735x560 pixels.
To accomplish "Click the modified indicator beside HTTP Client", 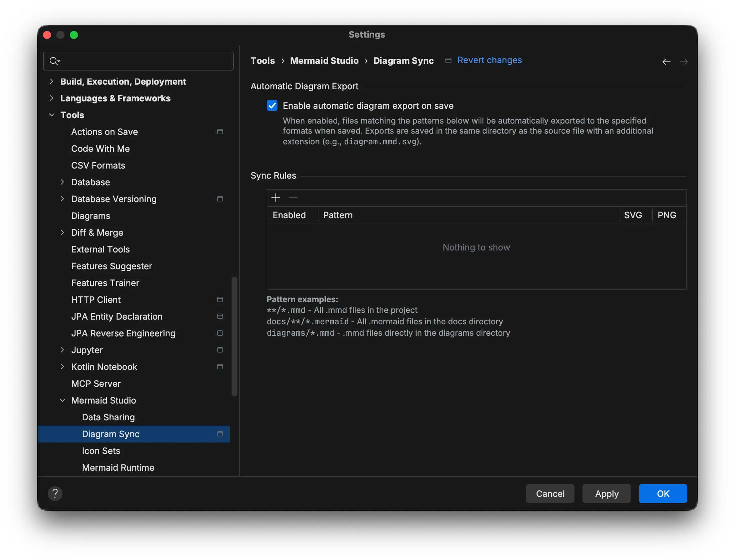I will tap(220, 299).
